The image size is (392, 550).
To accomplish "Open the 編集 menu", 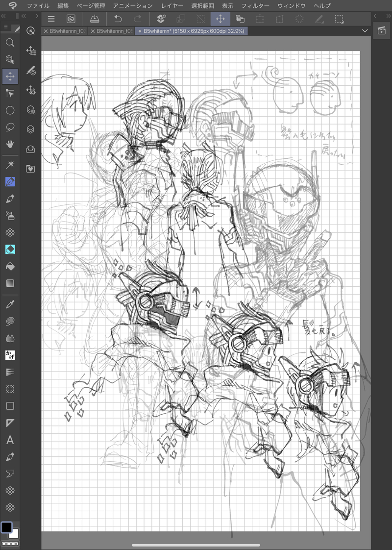I will click(x=63, y=5).
